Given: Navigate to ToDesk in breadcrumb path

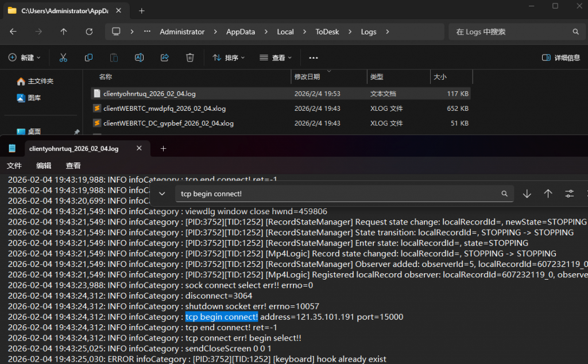Looking at the screenshot, I should [327, 32].
